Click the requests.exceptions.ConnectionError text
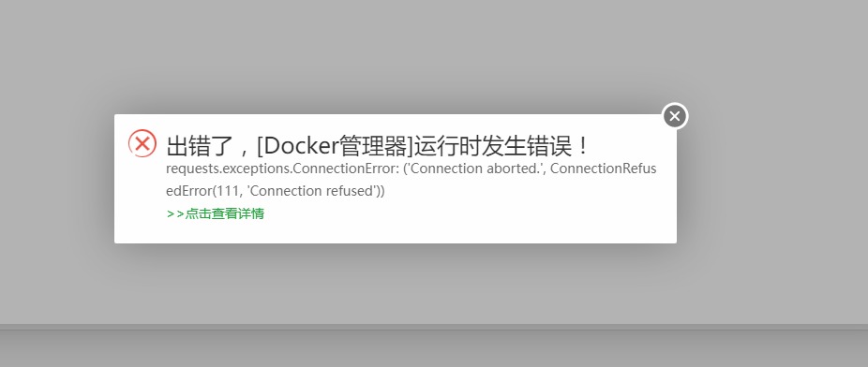Image resolution: width=868 pixels, height=367 pixels. pos(282,169)
